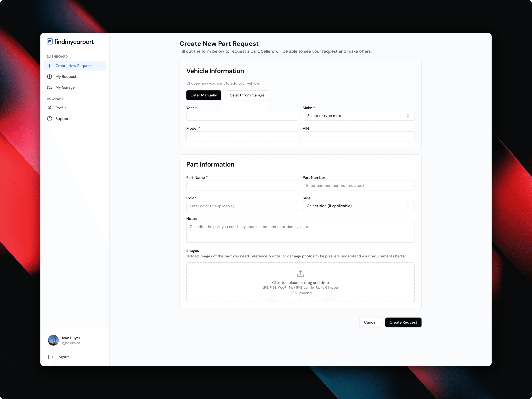Screen dimensions: 532x399
Task: Click the upload arrow icon in Images area
Action: 300,273
